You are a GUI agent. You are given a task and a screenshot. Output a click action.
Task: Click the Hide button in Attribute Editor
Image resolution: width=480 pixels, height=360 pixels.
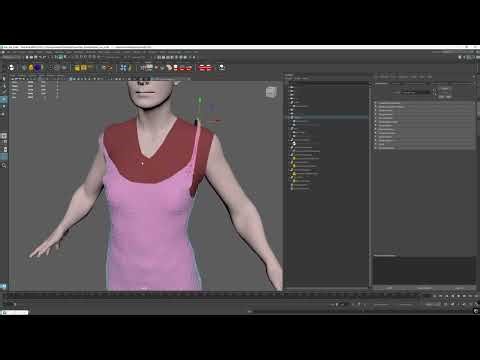tap(449, 97)
